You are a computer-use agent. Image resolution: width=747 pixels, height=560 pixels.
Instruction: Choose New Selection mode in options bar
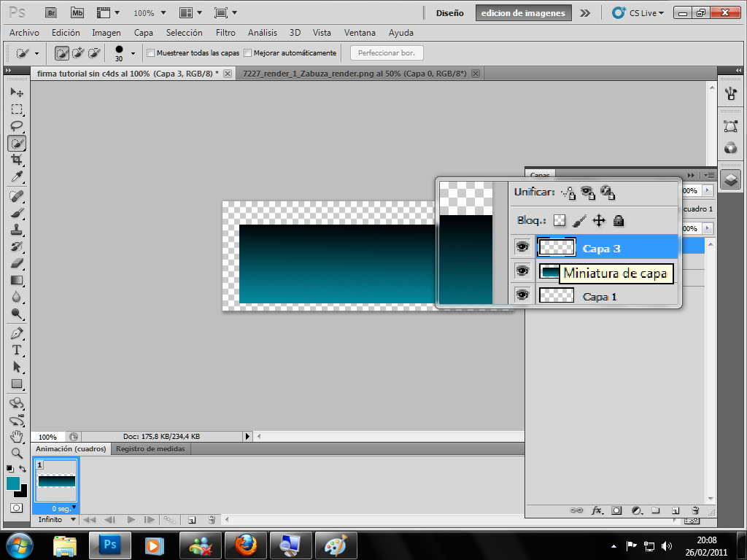tap(61, 53)
